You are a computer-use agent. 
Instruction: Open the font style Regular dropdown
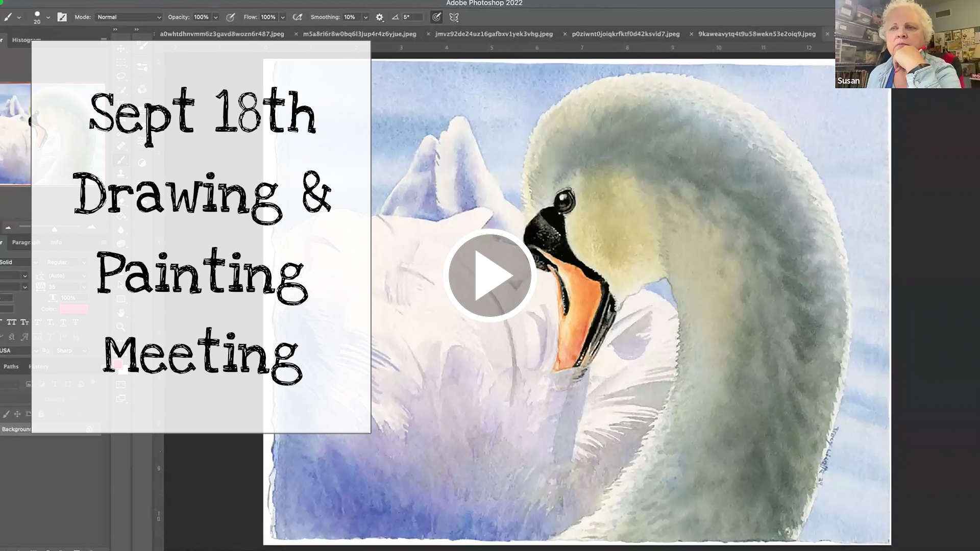click(x=66, y=262)
